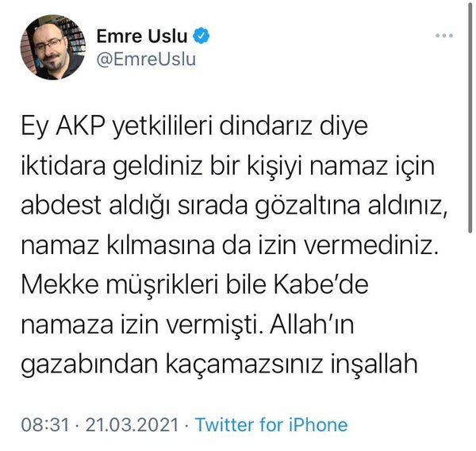Click the word iktidara in the tweet
476x451 pixels.
63,166
